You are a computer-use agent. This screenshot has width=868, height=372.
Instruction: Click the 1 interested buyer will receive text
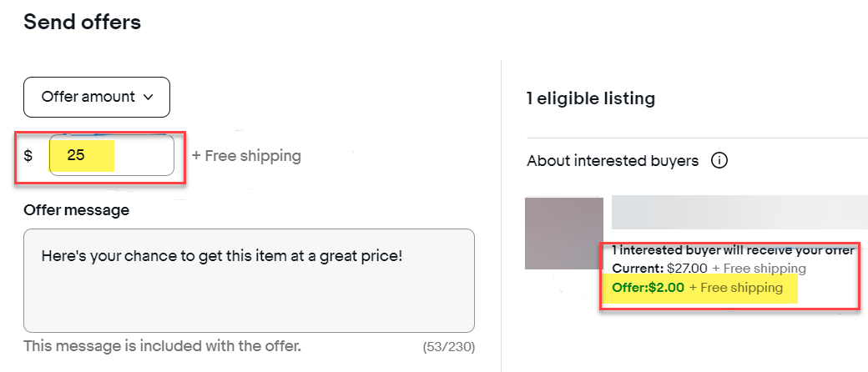733,250
